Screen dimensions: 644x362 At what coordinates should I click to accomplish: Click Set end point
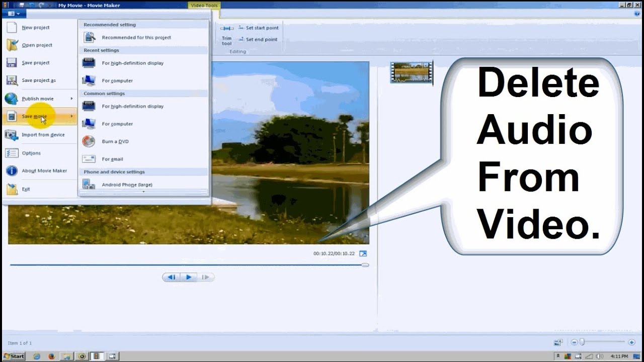click(258, 40)
